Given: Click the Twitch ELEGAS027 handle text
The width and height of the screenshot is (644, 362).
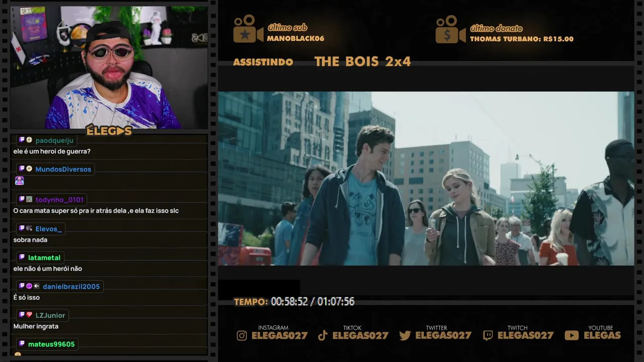Looking at the screenshot, I should (x=526, y=336).
